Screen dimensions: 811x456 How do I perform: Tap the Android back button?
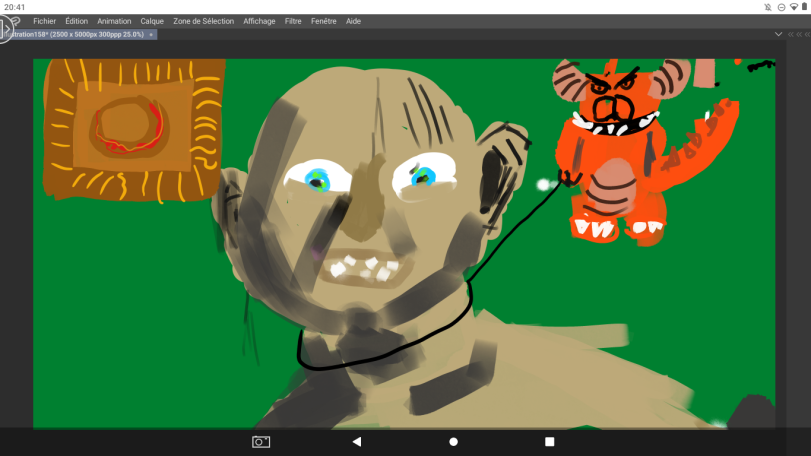click(357, 442)
